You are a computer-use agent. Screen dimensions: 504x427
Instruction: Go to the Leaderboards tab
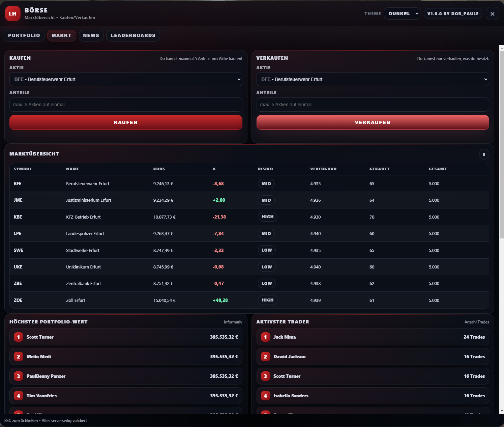tap(133, 35)
